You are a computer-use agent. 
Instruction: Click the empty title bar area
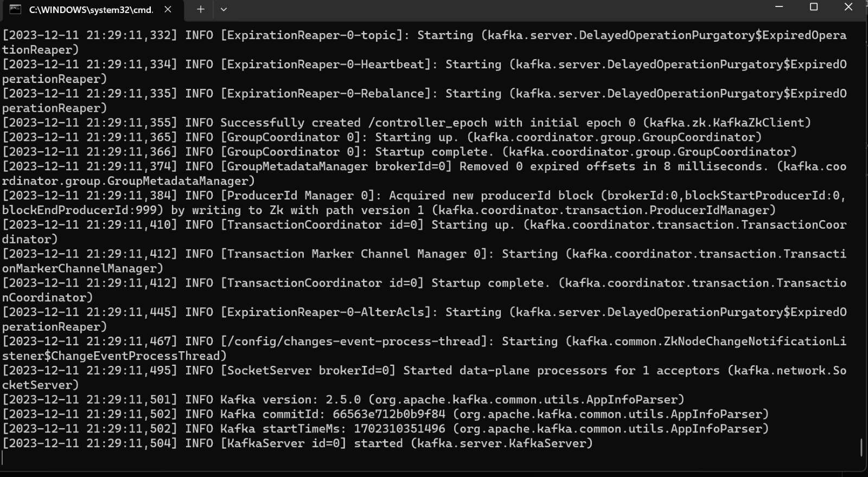[x=488, y=9]
